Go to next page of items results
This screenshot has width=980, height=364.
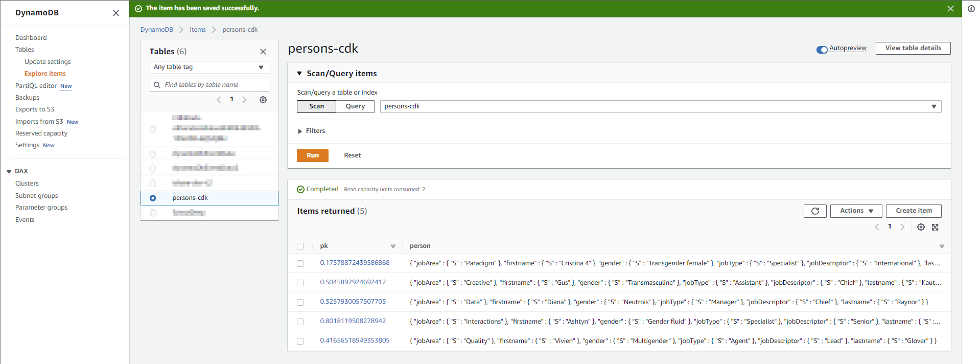(902, 227)
